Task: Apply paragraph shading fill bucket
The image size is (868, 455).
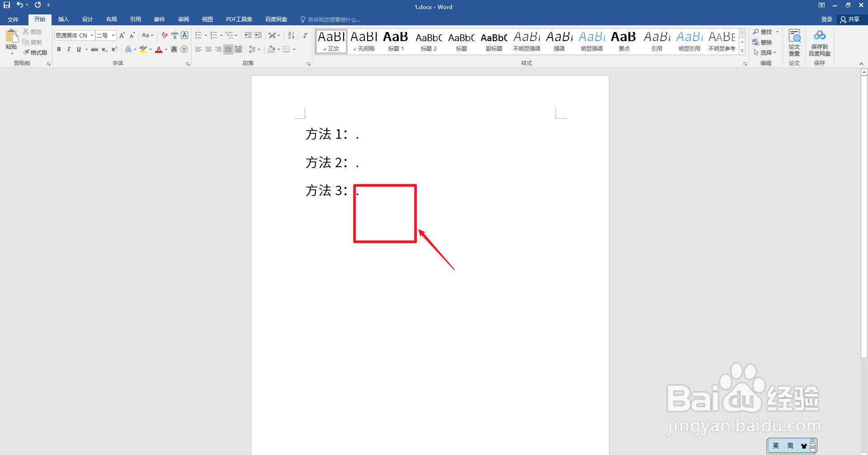Action: pos(271,49)
